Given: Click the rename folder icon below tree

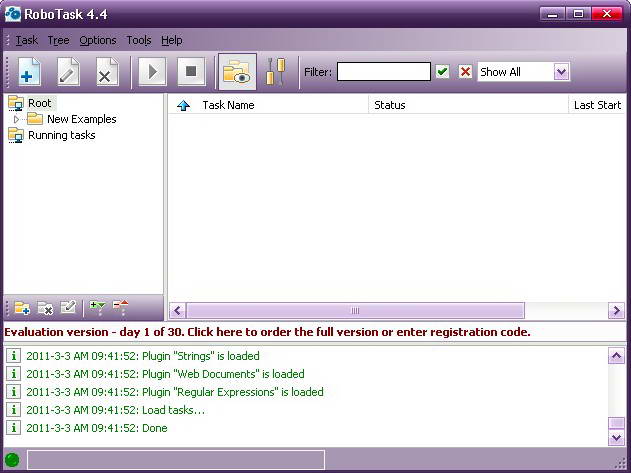Looking at the screenshot, I should click(68, 307).
